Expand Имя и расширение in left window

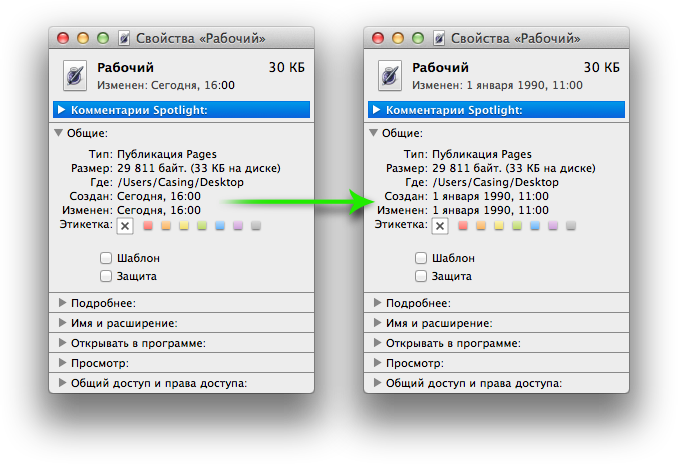62,323
